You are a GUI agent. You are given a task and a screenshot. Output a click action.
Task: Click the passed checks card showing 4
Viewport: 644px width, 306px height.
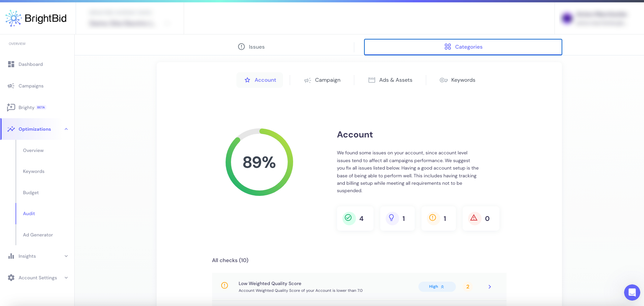[x=355, y=219]
